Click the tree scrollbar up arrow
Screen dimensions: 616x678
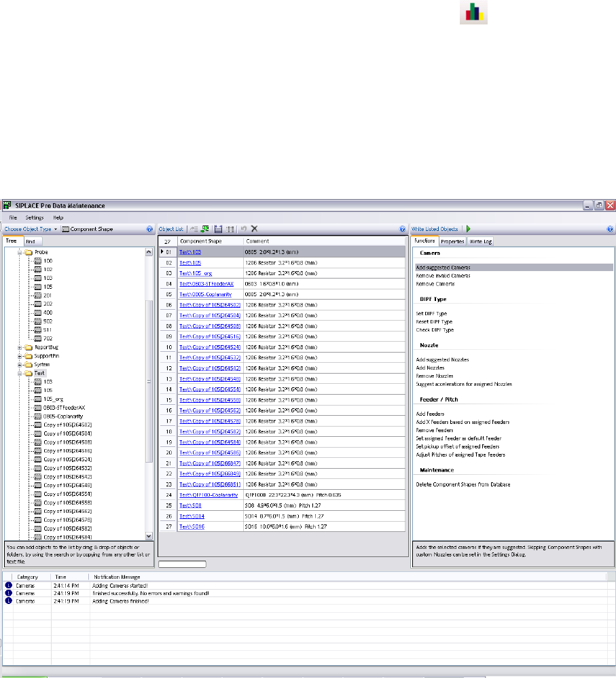click(x=149, y=252)
